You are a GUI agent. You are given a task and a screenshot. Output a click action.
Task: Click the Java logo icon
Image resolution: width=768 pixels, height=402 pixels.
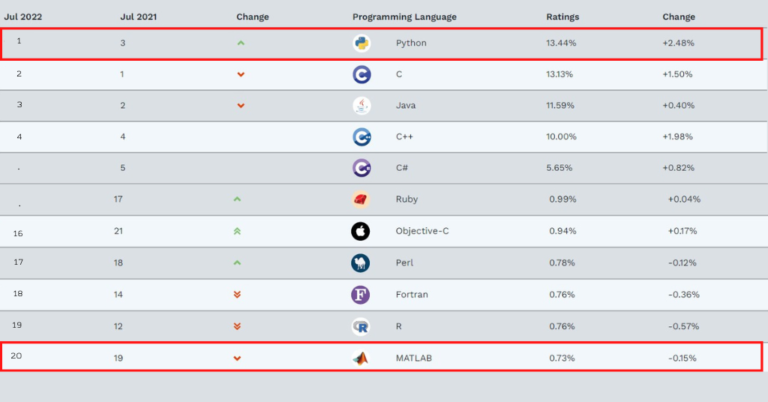(362, 105)
